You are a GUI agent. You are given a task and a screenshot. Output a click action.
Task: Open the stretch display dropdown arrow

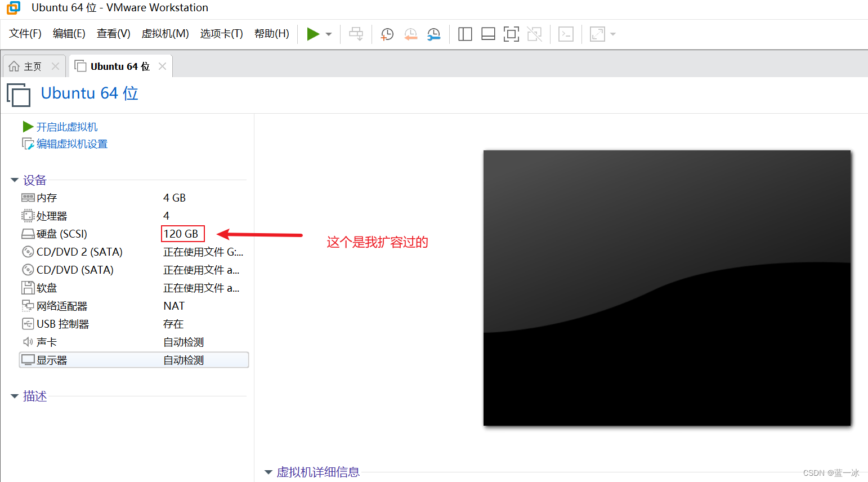pos(613,34)
